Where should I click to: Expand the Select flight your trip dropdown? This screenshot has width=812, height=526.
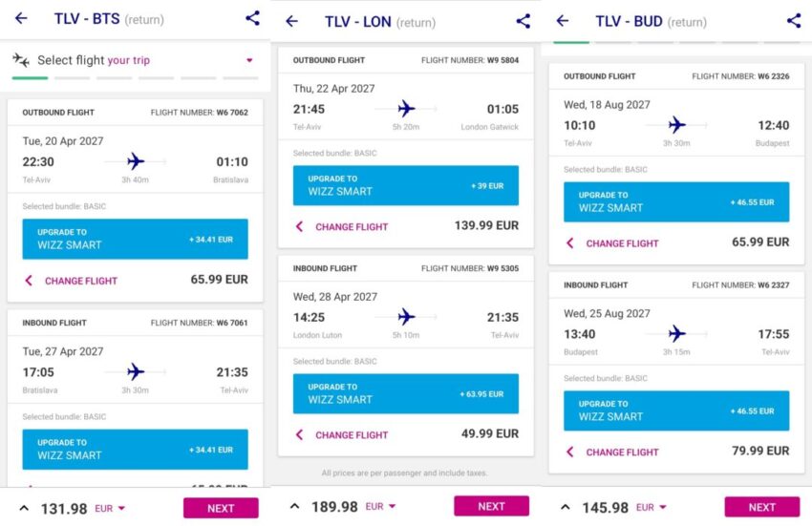click(249, 60)
